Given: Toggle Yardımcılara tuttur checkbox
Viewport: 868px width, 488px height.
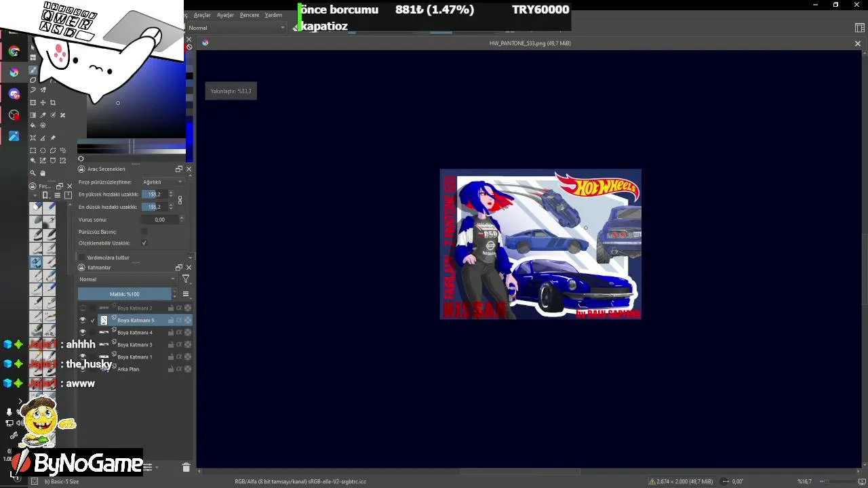Looking at the screenshot, I should tap(82, 258).
